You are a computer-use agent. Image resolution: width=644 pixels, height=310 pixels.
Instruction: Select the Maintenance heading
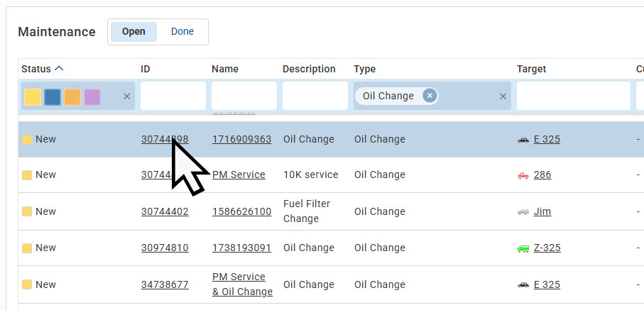coord(57,32)
